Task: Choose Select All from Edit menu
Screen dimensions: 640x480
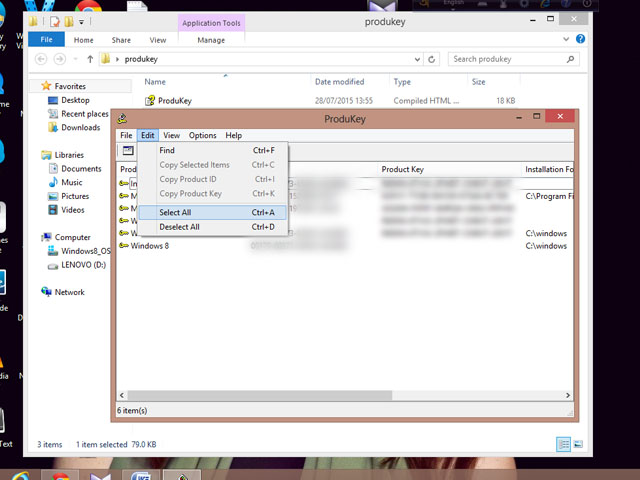Action: coord(212,212)
